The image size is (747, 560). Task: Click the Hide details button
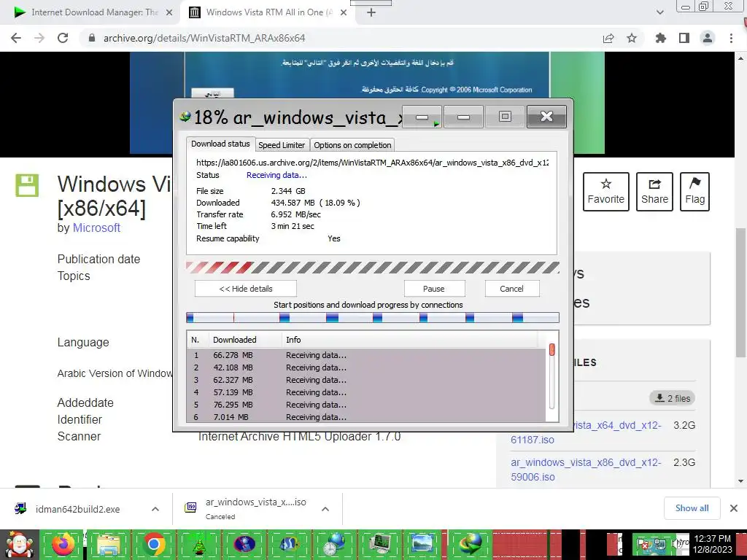tap(246, 289)
